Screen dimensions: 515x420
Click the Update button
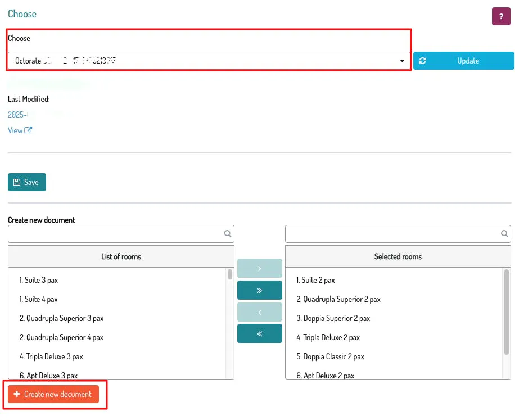(463, 61)
